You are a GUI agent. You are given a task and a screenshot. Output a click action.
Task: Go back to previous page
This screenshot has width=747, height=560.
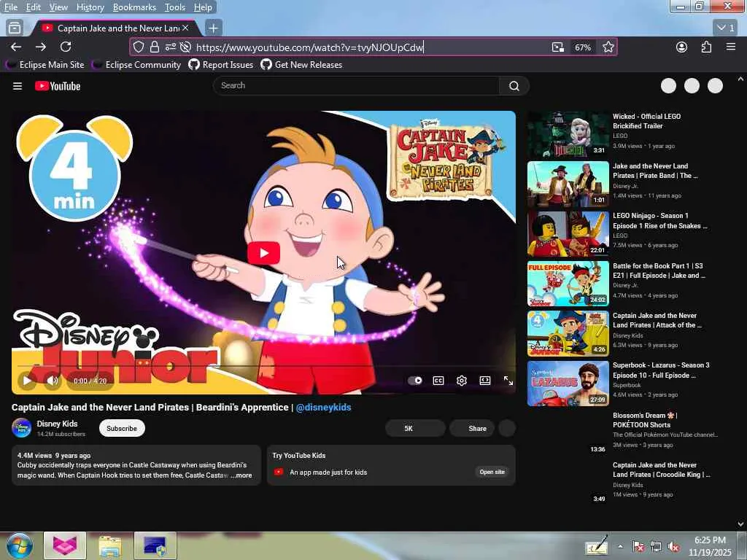pos(16,47)
